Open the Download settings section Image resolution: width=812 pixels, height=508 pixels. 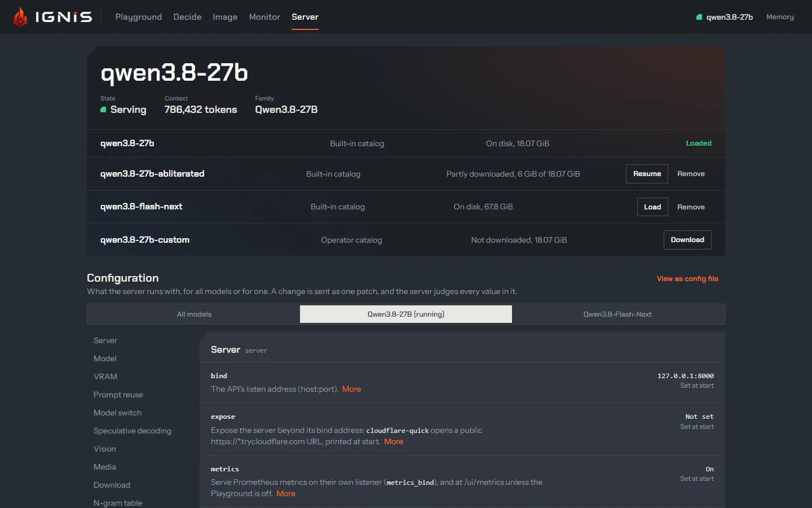click(x=112, y=485)
